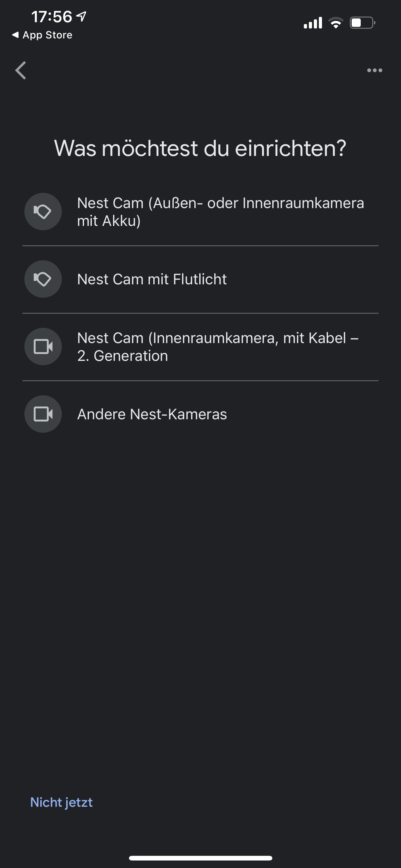Tap the Wi-Fi status icon
This screenshot has height=868, width=401.
[x=335, y=23]
